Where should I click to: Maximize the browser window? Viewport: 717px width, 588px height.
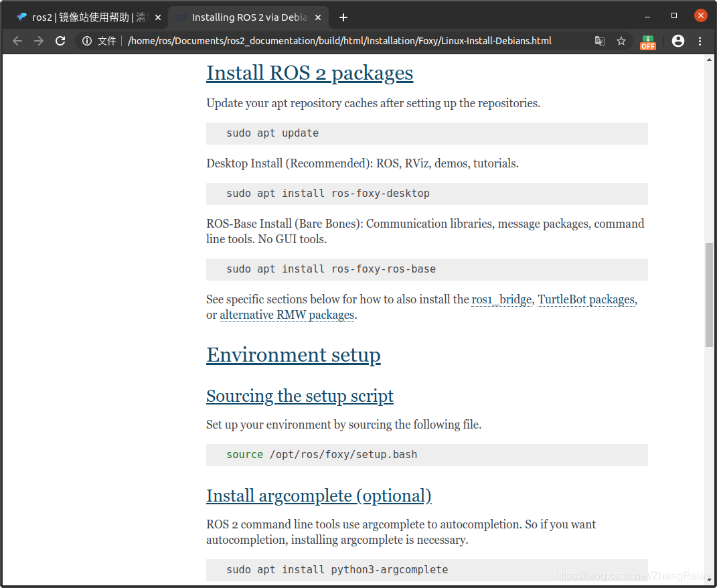pyautogui.click(x=673, y=15)
